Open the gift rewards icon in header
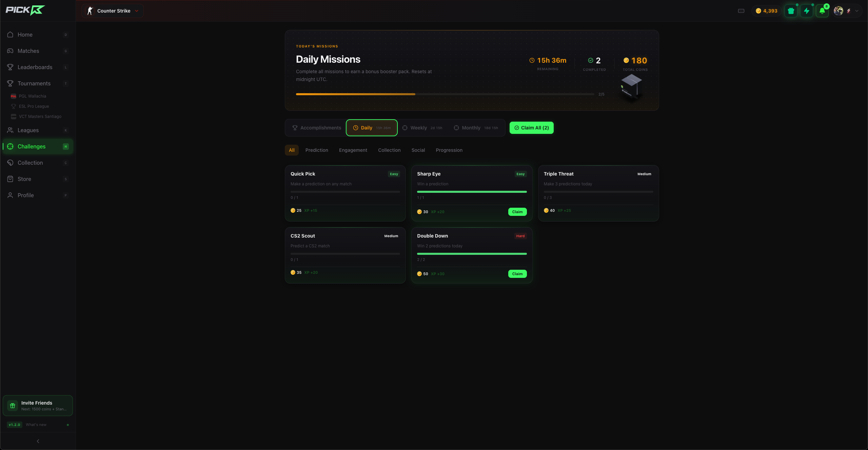 (x=791, y=11)
